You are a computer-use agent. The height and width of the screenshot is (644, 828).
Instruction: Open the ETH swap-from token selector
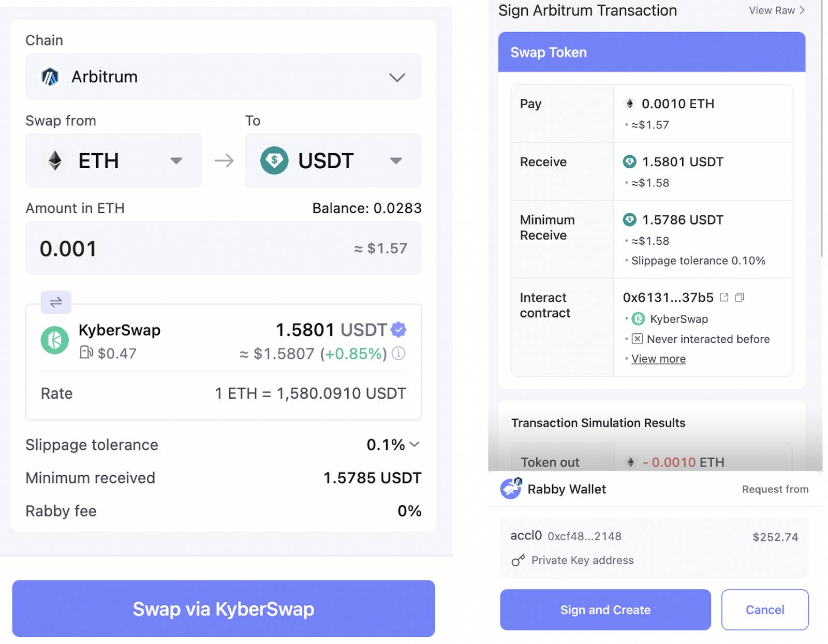[x=114, y=160]
